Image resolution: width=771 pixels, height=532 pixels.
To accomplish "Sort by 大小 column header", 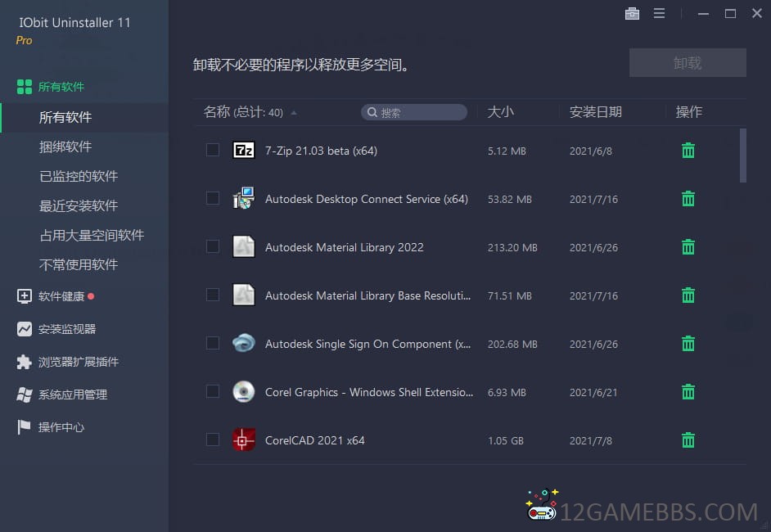I will [501, 112].
